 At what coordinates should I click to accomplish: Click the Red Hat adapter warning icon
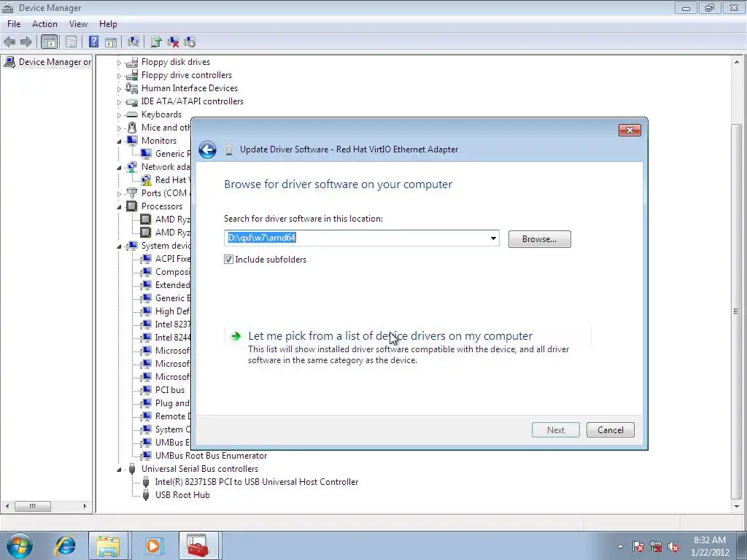point(146,180)
